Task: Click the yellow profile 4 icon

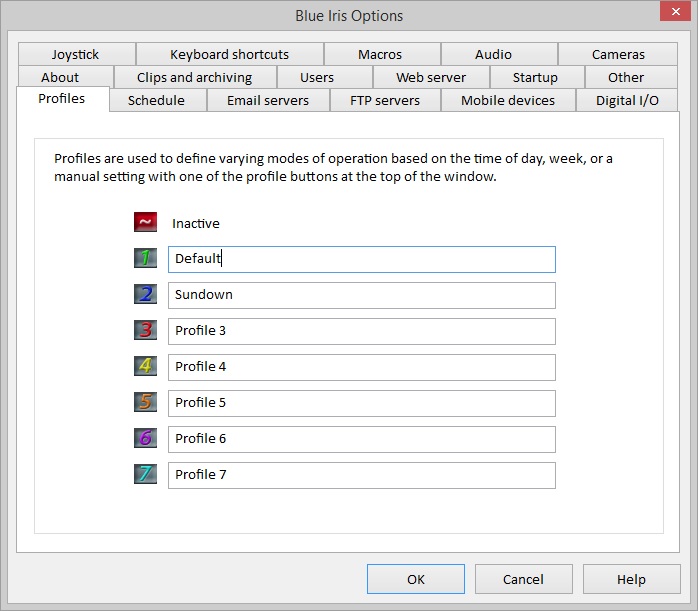Action: pyautogui.click(x=146, y=366)
